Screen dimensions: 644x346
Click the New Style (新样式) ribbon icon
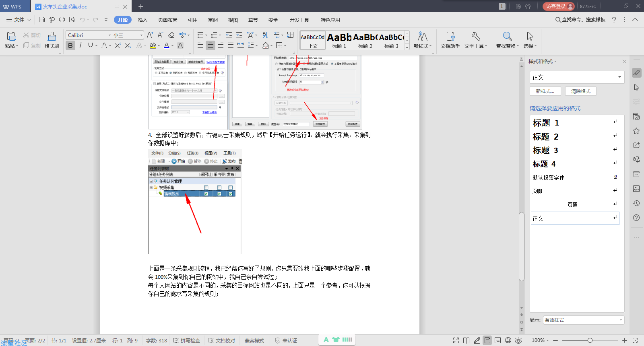click(x=422, y=36)
